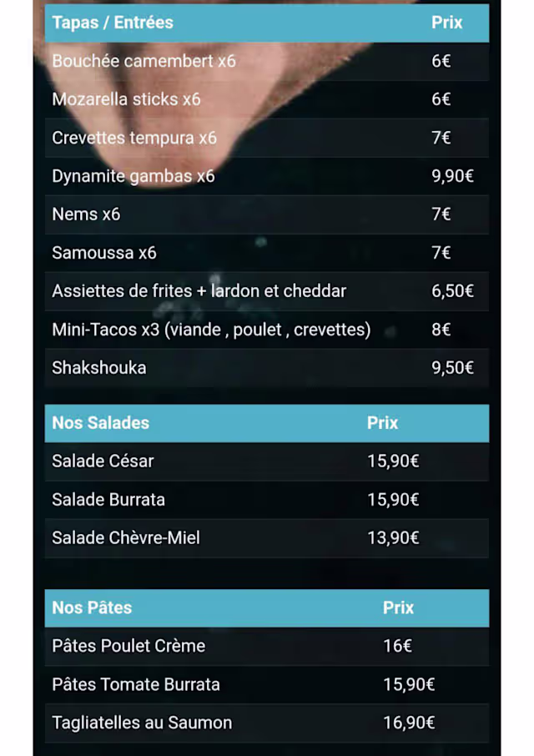Select the Bouchée camembert x6 row

click(144, 61)
